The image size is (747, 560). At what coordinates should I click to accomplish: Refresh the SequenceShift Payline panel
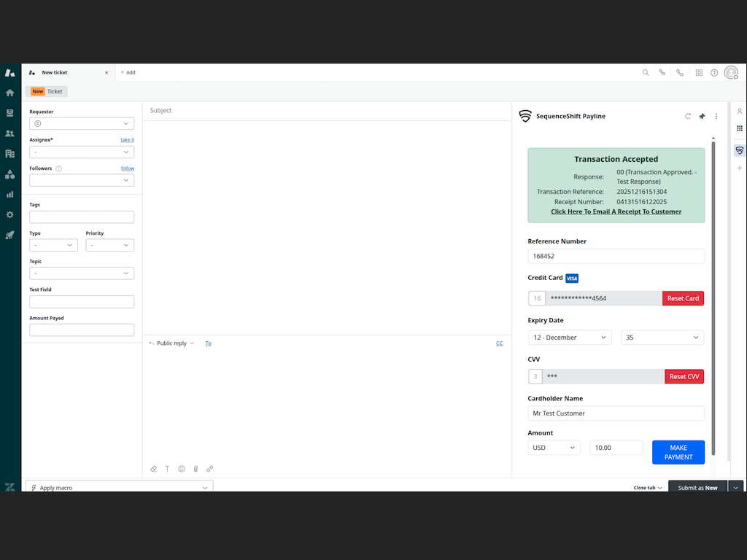(687, 116)
